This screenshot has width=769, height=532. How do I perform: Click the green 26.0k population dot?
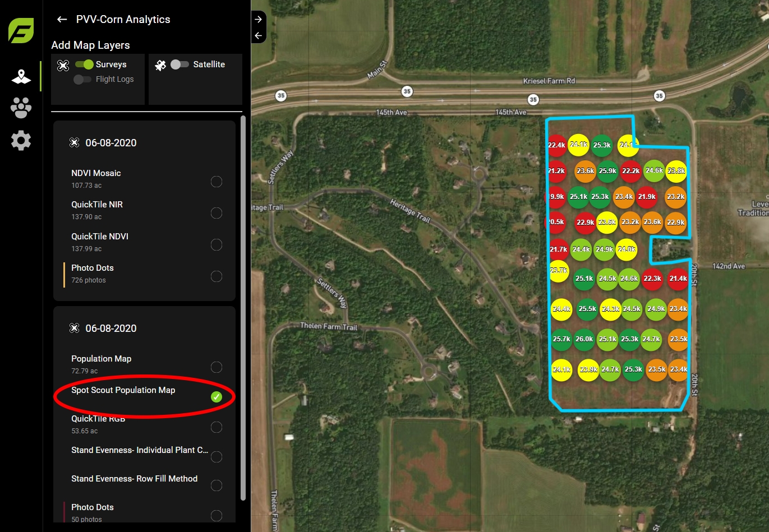[x=584, y=339]
